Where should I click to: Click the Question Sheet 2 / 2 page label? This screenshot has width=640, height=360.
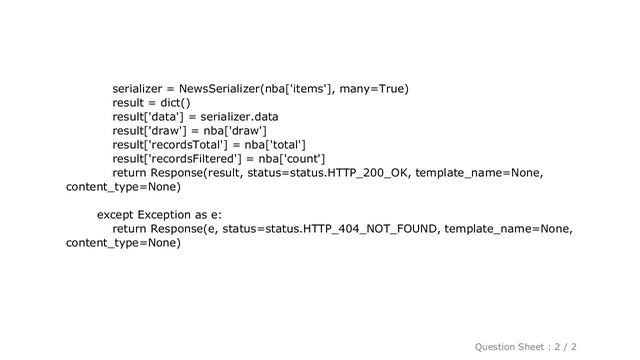pyautogui.click(x=525, y=347)
